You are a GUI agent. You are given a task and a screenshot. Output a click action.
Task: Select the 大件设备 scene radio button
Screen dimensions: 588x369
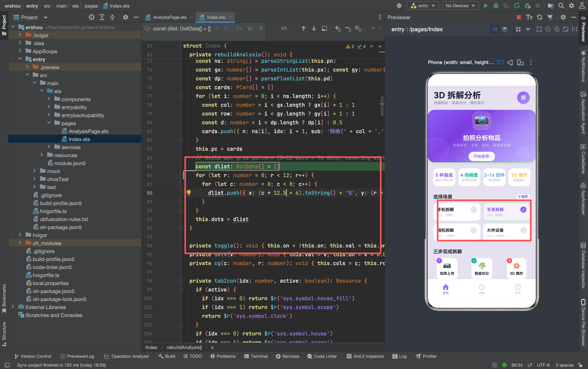coord(523,230)
